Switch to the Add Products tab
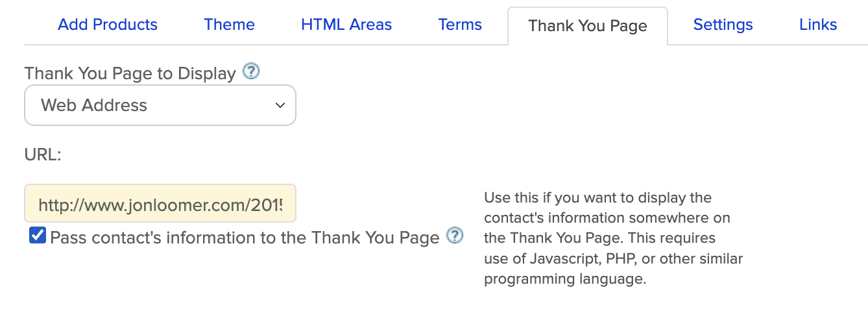 tap(108, 25)
